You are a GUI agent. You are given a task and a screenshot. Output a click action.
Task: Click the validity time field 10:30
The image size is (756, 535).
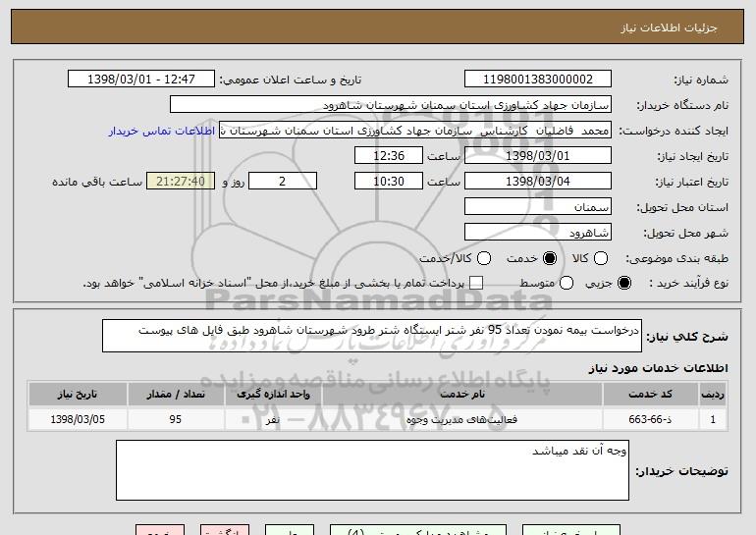[389, 182]
